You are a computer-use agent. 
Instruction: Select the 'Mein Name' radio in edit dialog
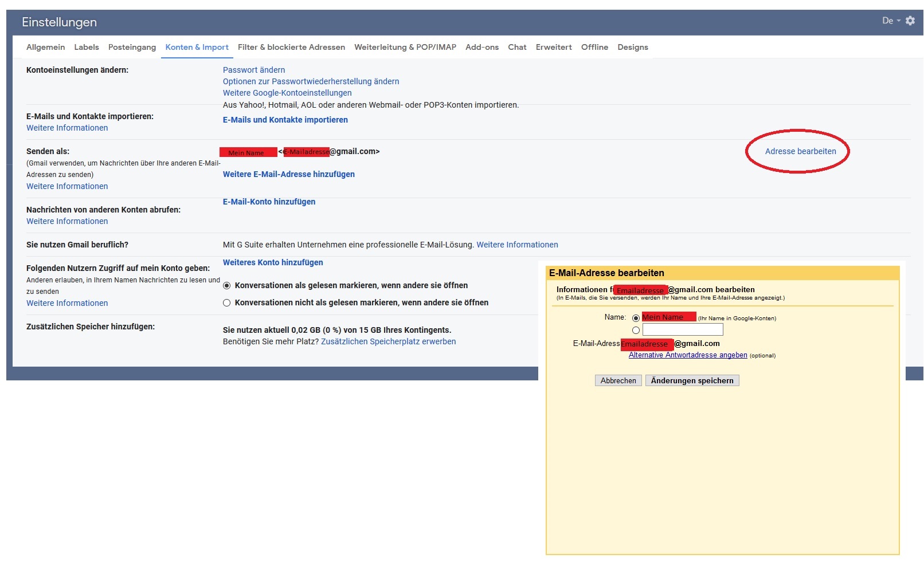point(635,317)
